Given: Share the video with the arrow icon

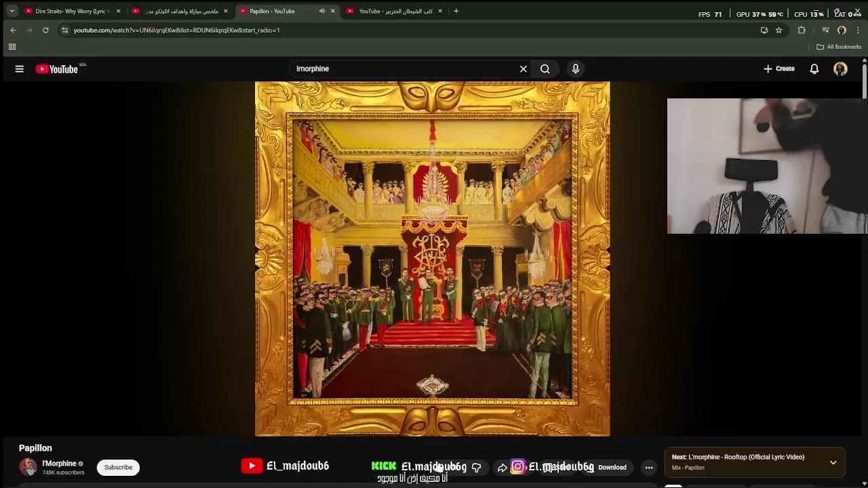Looking at the screenshot, I should [x=502, y=467].
